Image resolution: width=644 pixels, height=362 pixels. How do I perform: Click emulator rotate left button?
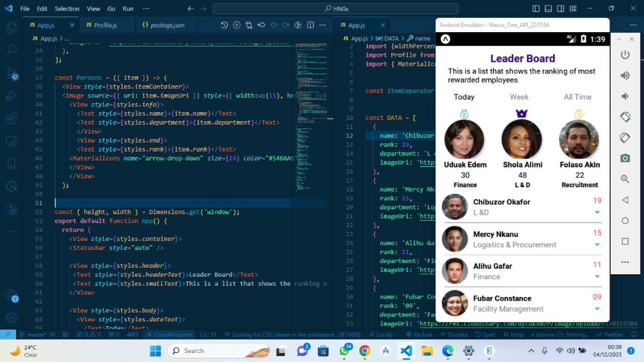click(625, 117)
